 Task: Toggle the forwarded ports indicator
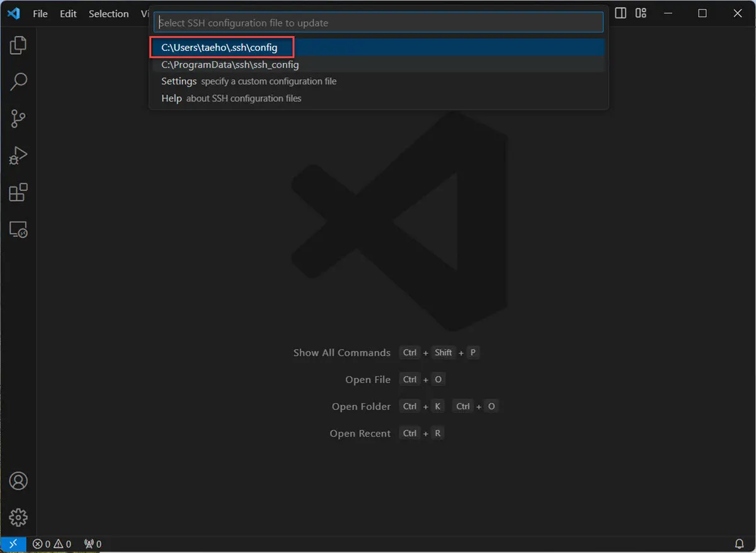pos(92,544)
